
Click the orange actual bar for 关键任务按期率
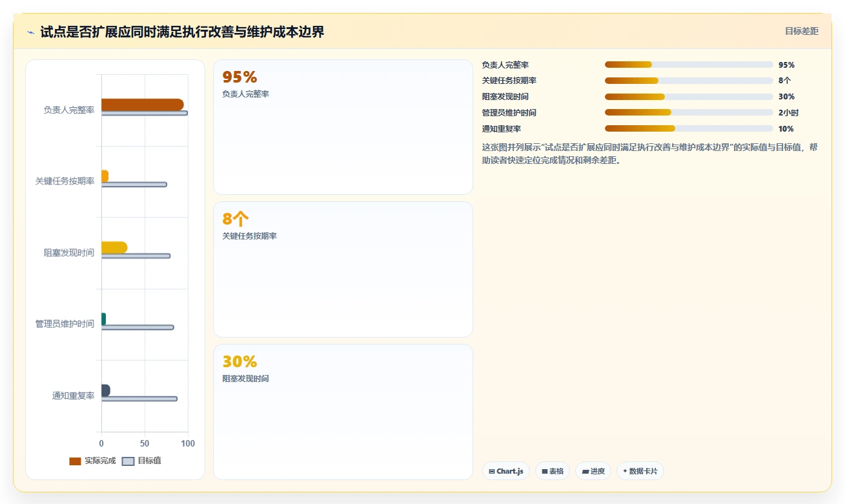coord(105,176)
